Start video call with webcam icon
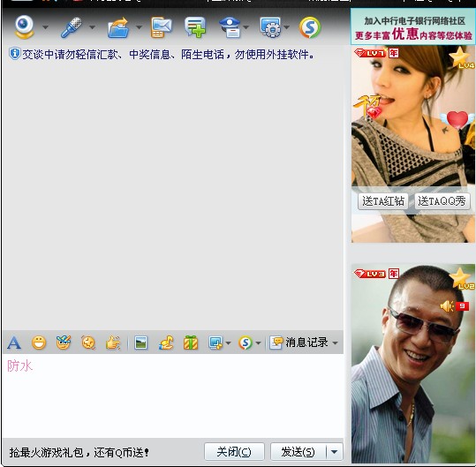476x467 pixels. [24, 27]
